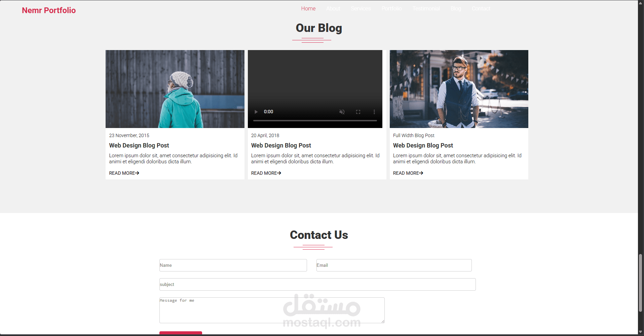Open the Blog nav link

coord(456,8)
